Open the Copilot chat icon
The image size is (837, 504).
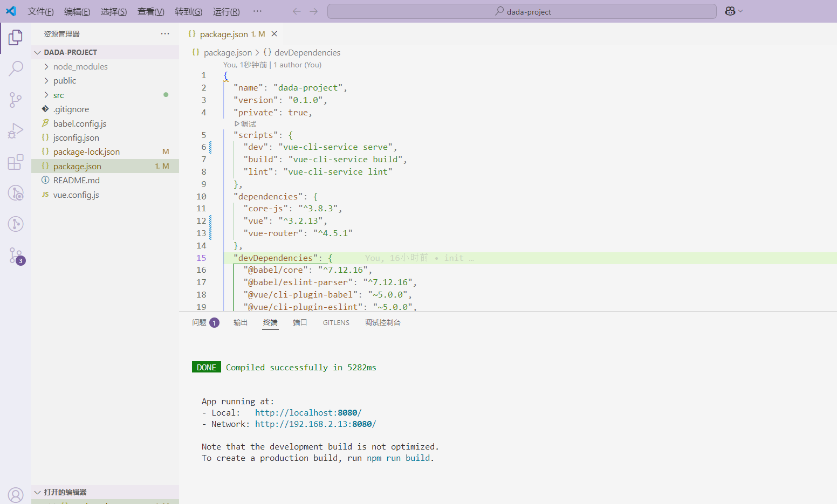(730, 11)
